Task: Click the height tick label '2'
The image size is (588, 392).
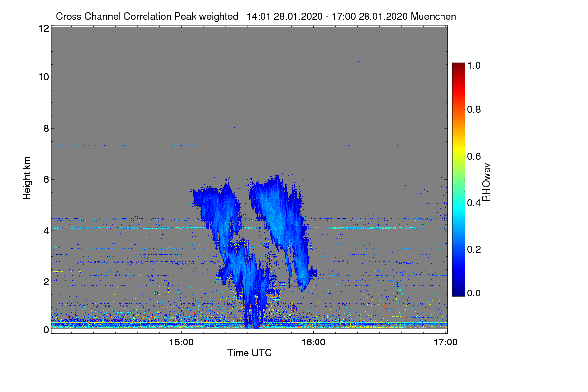Action: [x=46, y=281]
